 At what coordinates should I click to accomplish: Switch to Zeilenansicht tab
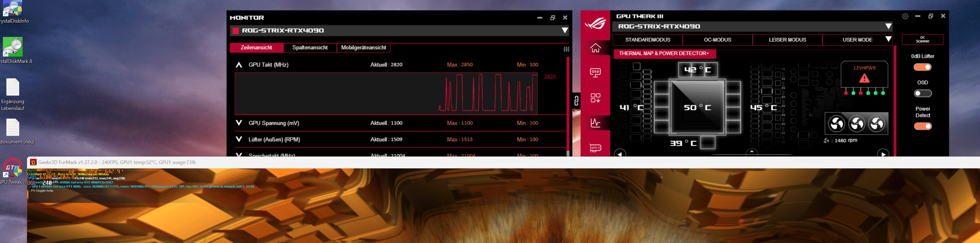point(256,48)
